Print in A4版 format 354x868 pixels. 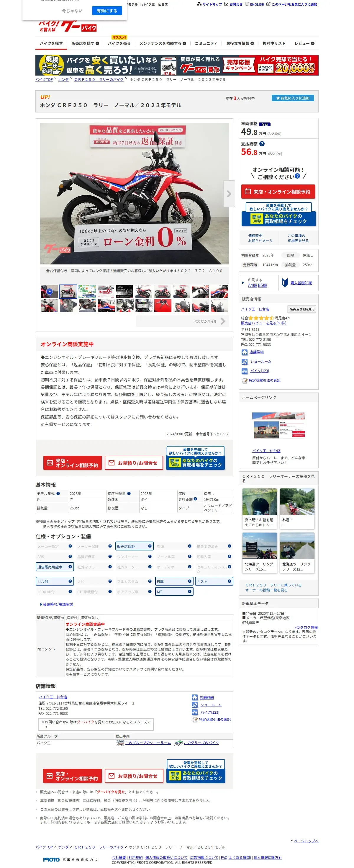[x=252, y=285]
